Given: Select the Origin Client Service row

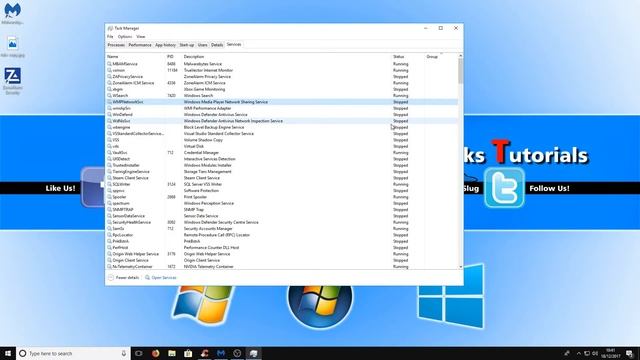Looking at the screenshot, I should pyautogui.click(x=282, y=260).
